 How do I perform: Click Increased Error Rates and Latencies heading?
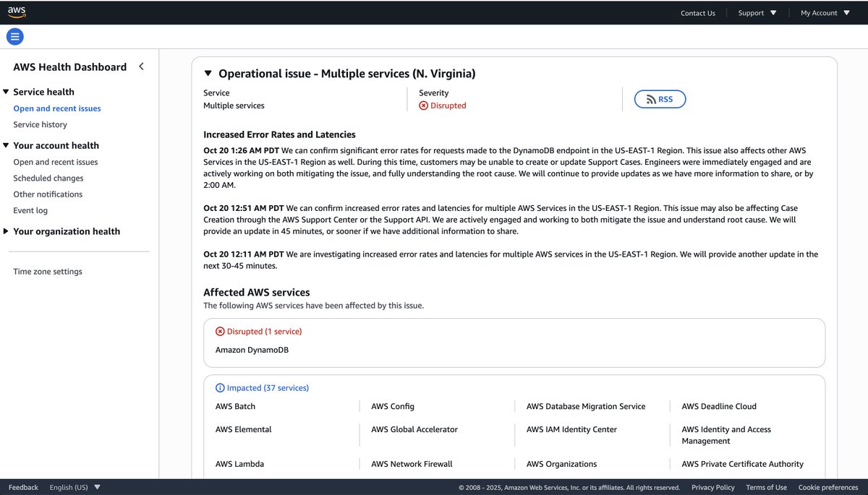[279, 134]
